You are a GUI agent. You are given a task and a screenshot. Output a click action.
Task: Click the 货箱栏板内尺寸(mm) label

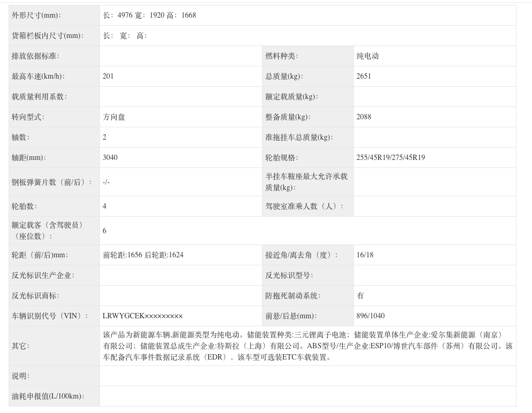pos(48,36)
